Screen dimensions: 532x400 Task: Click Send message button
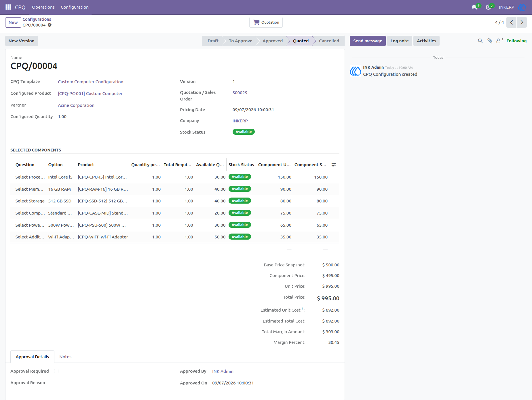click(368, 41)
